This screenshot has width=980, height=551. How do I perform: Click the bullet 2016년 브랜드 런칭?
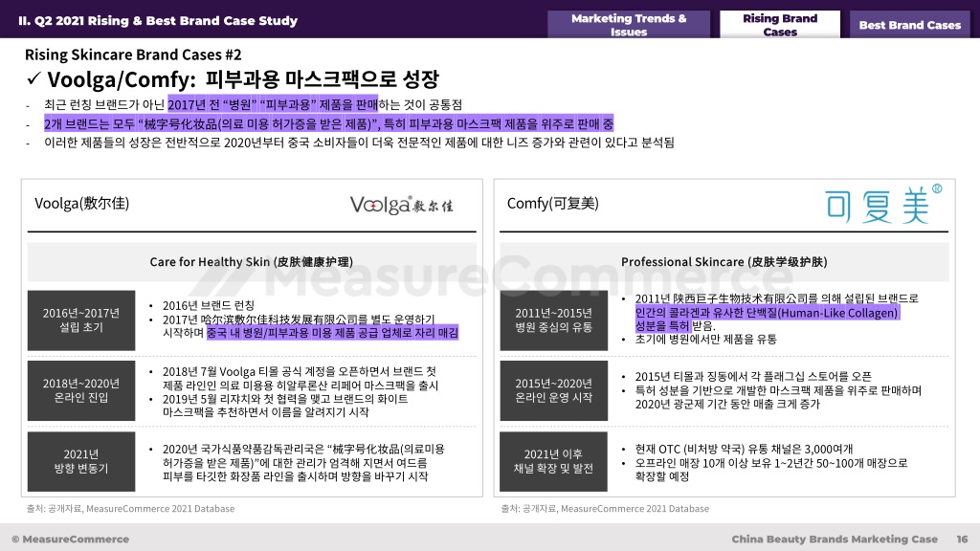pyautogui.click(x=208, y=305)
